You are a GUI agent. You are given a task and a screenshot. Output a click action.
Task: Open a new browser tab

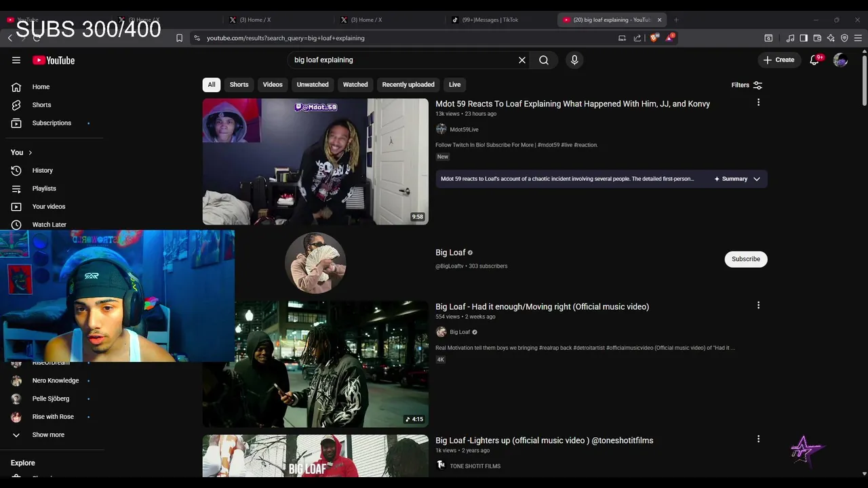tap(676, 20)
